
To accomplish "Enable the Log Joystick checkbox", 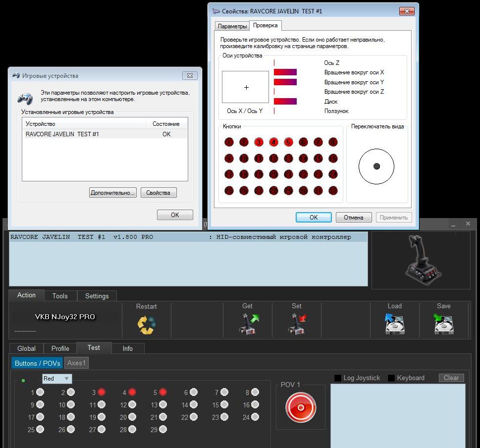I will 338,378.
